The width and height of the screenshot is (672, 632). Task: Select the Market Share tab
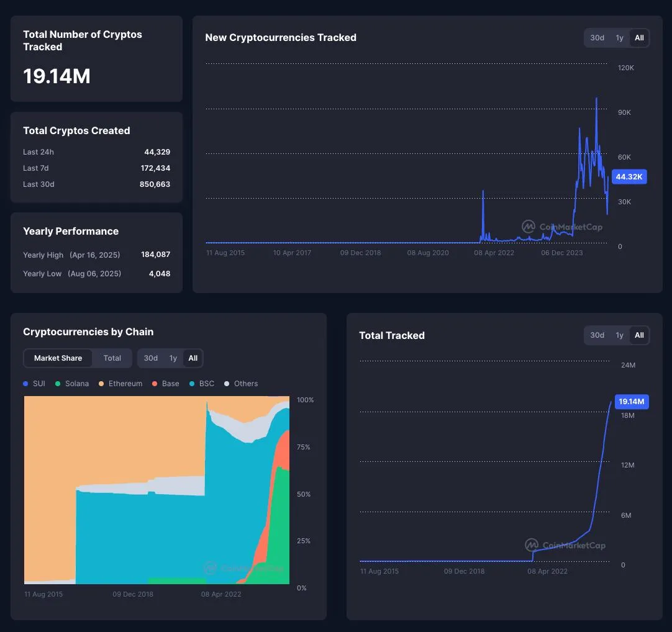(58, 358)
